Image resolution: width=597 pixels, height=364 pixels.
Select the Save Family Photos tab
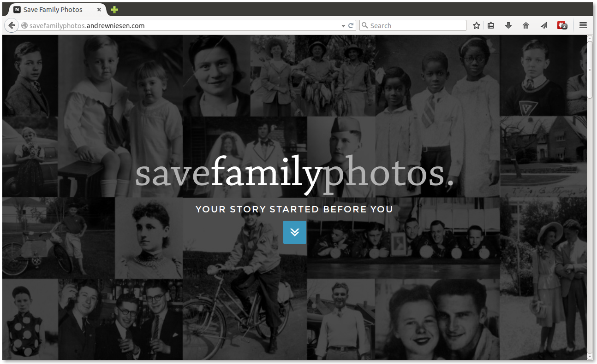[x=53, y=9]
